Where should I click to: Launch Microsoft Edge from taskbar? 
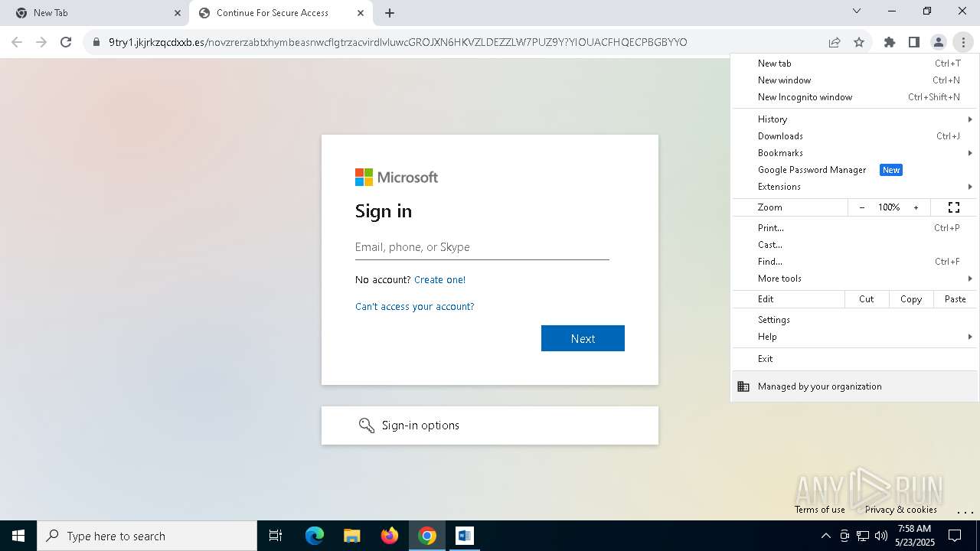pos(315,536)
